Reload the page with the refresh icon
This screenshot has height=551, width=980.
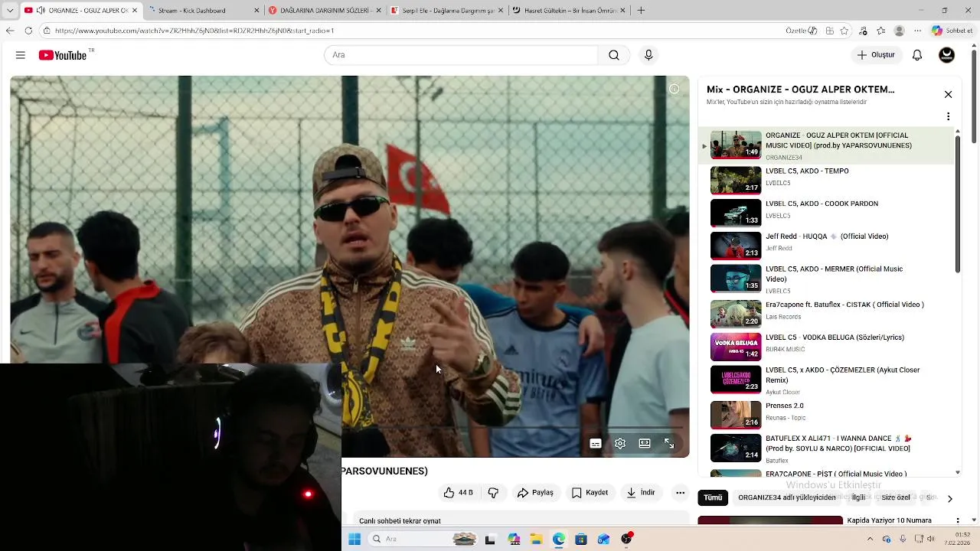pyautogui.click(x=28, y=31)
